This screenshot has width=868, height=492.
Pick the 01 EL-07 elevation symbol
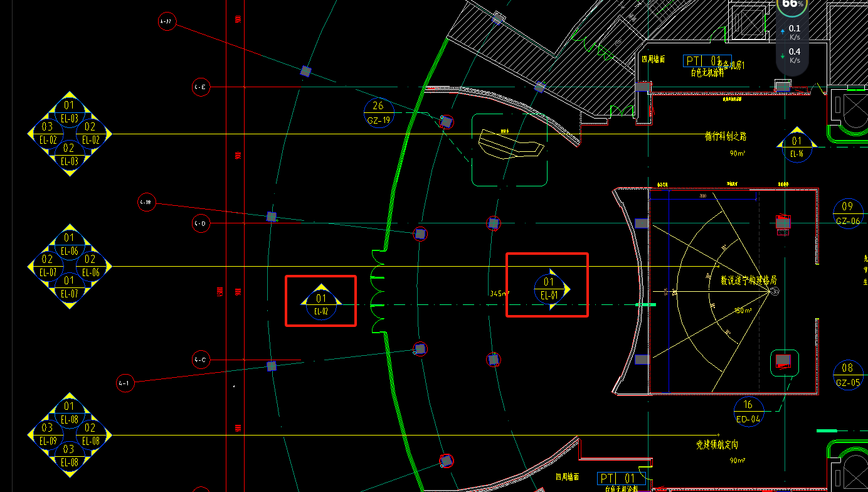[70, 287]
